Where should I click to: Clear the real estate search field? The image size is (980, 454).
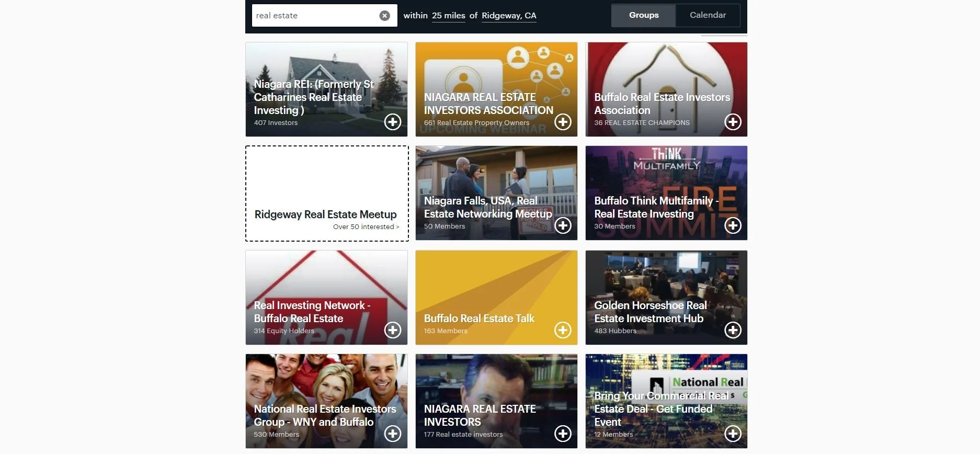click(x=384, y=16)
